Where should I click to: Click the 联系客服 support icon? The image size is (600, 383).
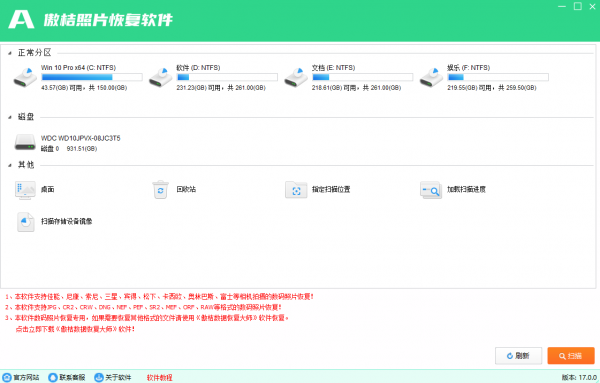pyautogui.click(x=53, y=378)
